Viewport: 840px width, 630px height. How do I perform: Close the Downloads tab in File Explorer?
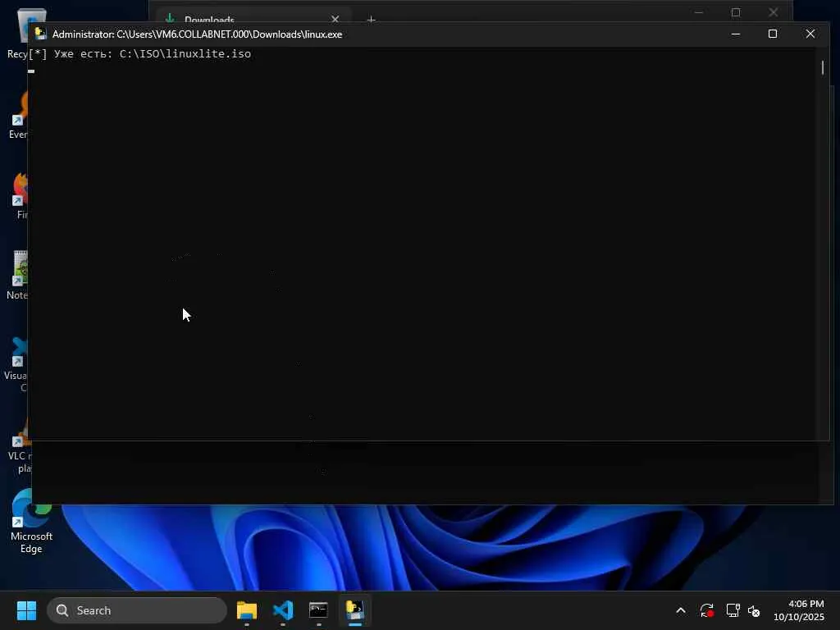coord(335,19)
